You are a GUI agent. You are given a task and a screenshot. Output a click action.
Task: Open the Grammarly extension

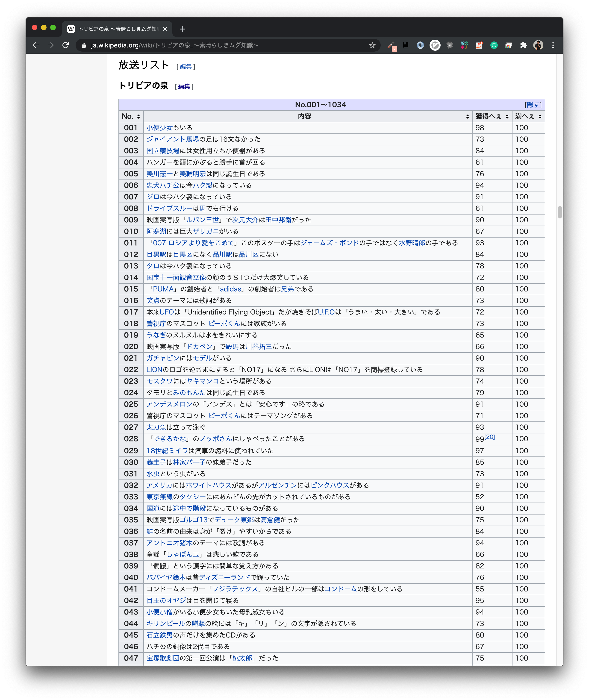(x=494, y=45)
